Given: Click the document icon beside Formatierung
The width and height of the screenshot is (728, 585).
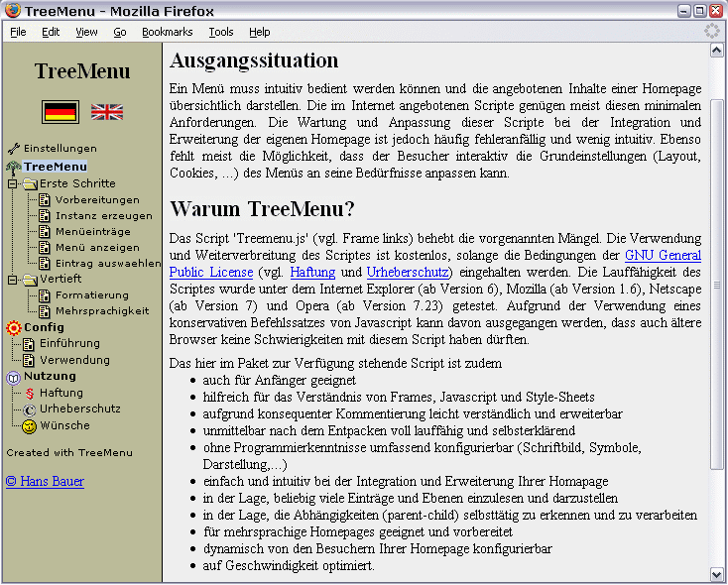Looking at the screenshot, I should point(44,295).
